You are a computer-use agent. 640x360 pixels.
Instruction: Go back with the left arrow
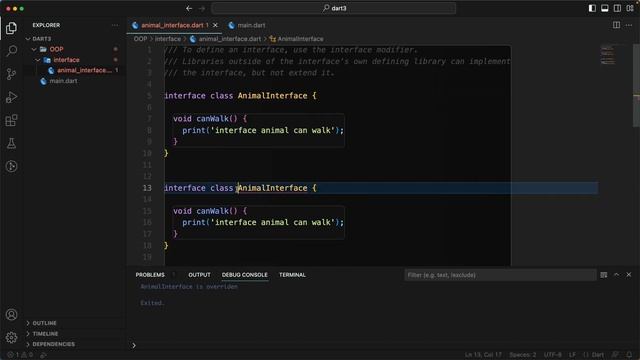pyautogui.click(x=189, y=8)
